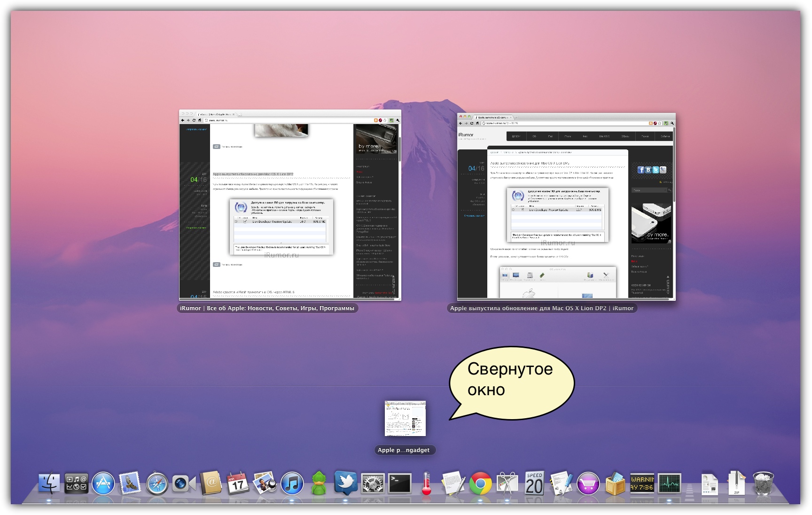The image size is (812, 515).
Task: Open TextEdit paper-and-pen Dock icon
Action: pyautogui.click(x=453, y=484)
